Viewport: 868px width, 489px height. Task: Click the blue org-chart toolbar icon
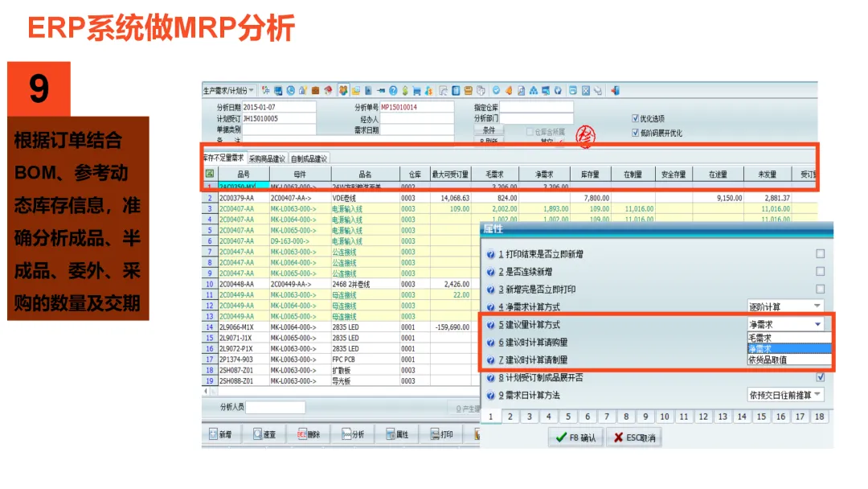[533, 90]
